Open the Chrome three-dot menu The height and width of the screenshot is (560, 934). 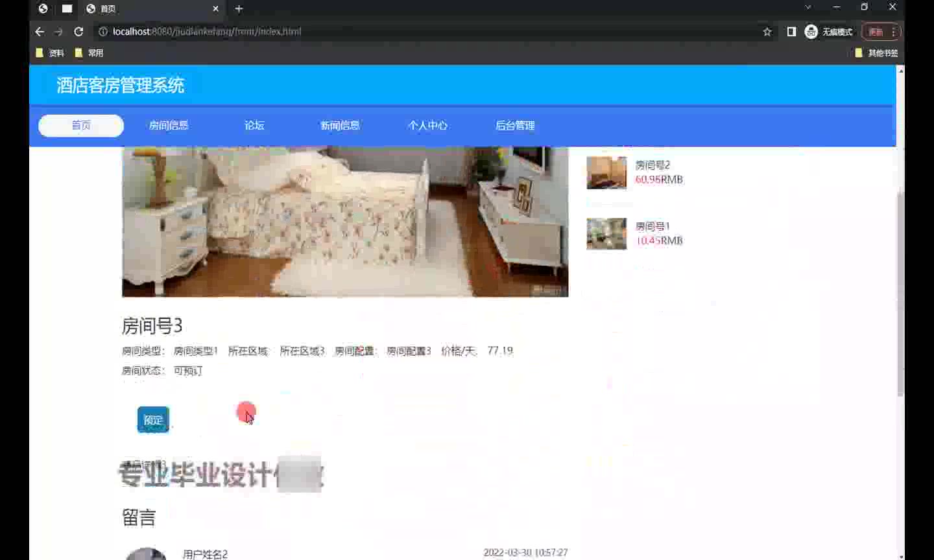tap(894, 32)
